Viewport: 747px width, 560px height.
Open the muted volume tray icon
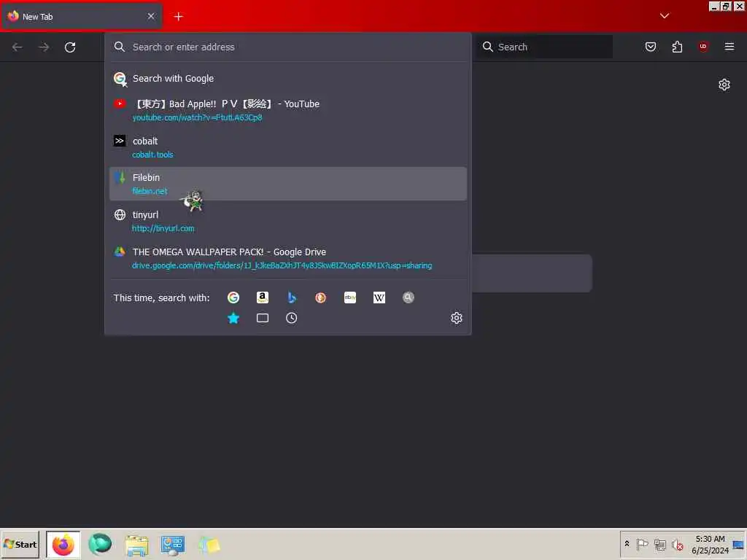point(677,544)
